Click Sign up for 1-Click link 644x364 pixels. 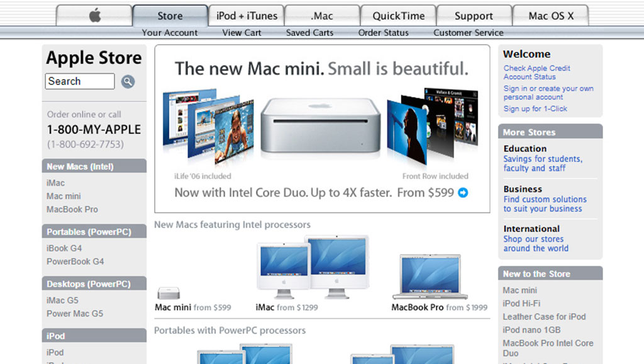click(535, 109)
